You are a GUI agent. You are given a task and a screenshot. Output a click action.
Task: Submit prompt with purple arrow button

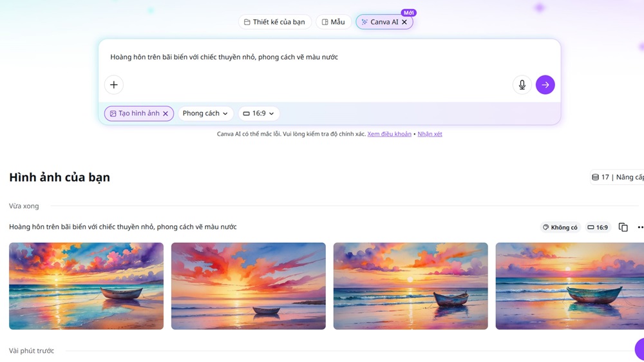[545, 84]
